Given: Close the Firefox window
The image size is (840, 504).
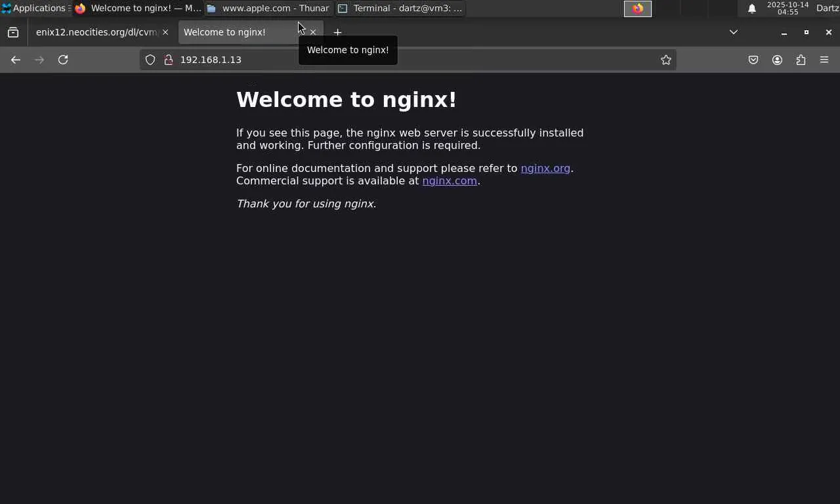Looking at the screenshot, I should (x=829, y=32).
